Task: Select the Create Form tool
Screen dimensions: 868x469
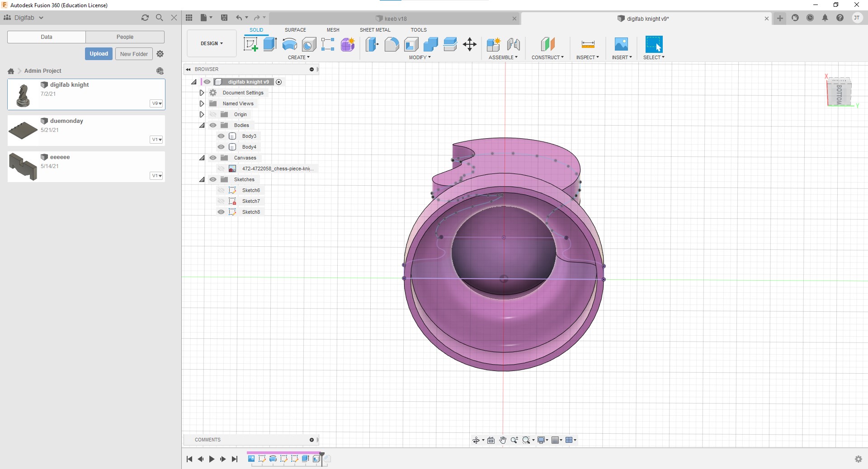Action: (348, 44)
